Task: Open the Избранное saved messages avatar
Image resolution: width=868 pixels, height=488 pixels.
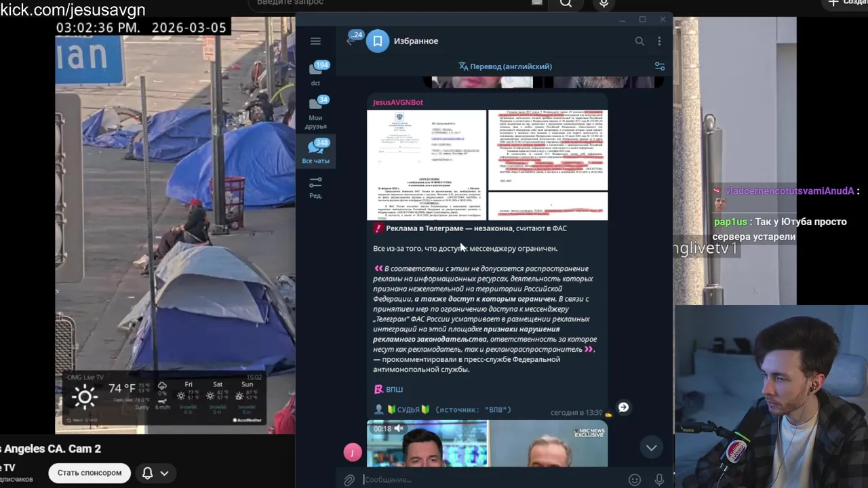Action: pos(378,41)
